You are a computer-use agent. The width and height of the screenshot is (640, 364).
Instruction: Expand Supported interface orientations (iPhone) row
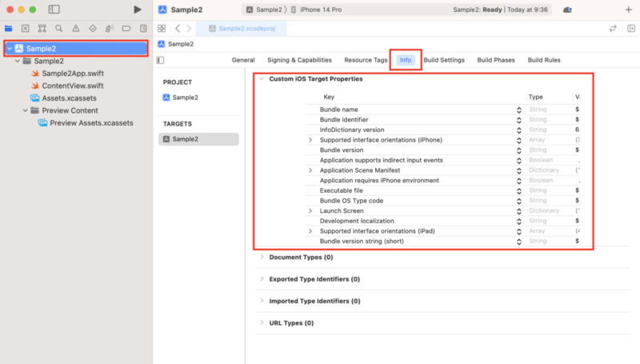tap(310, 140)
